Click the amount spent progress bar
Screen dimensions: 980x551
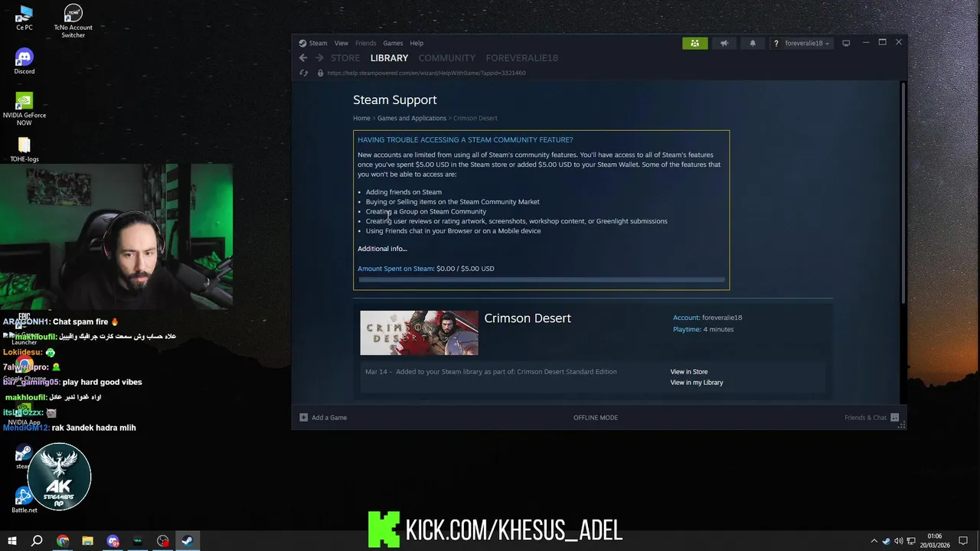coord(541,279)
